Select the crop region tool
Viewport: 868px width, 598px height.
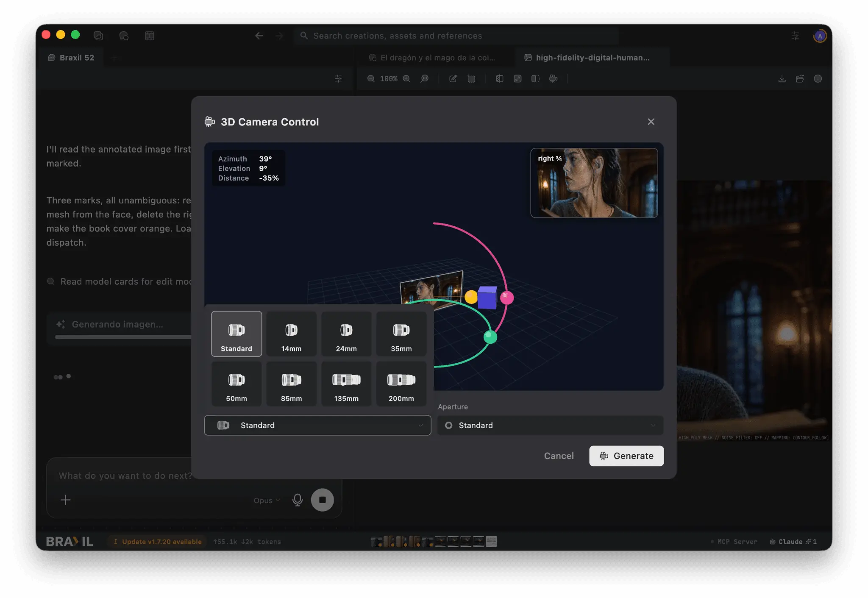click(x=471, y=79)
